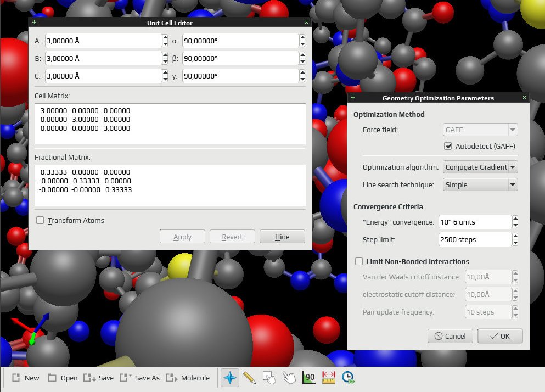The width and height of the screenshot is (545, 392).
Task: Click the XYZ axes orientation indicator
Action: (x=31, y=329)
